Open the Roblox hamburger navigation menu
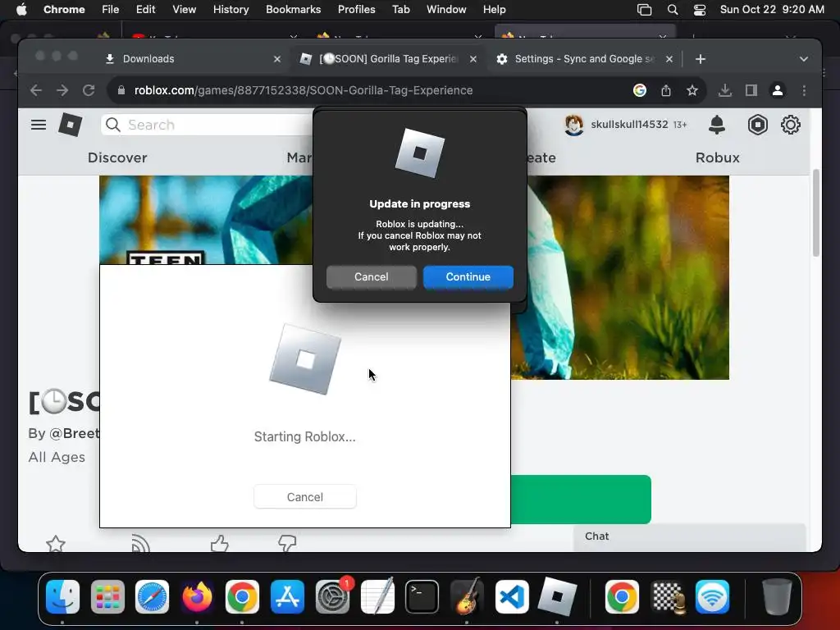 [39, 125]
